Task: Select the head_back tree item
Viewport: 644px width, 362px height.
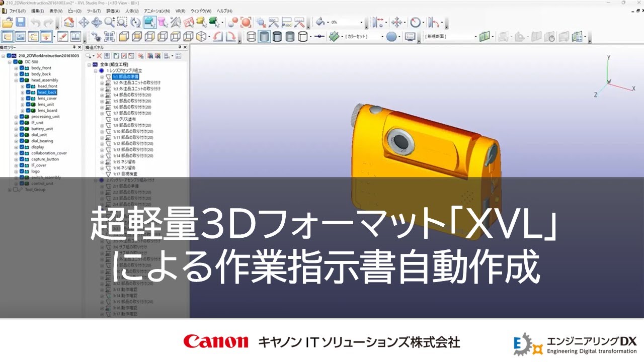Action: point(47,93)
